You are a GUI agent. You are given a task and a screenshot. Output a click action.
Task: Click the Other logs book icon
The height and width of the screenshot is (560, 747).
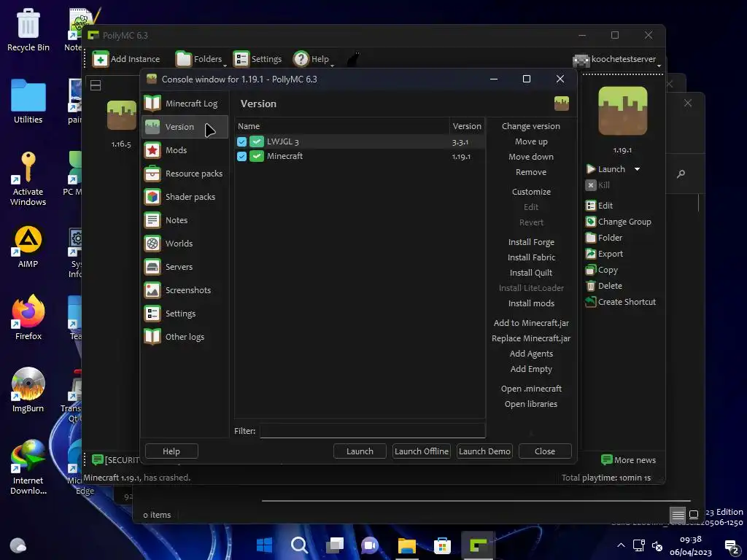(152, 337)
